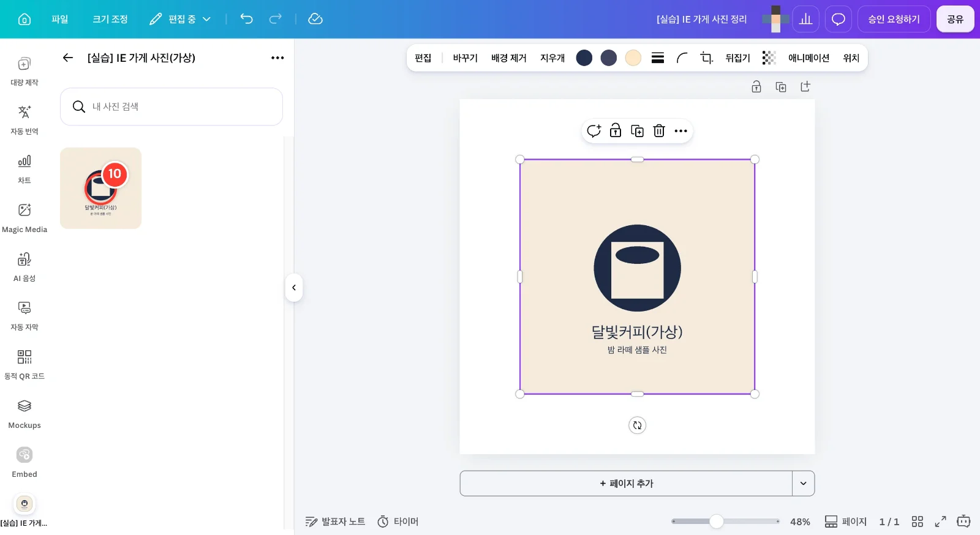The width and height of the screenshot is (980, 535).
Task: Click the 내 사진 검색 search field
Action: [x=171, y=107]
